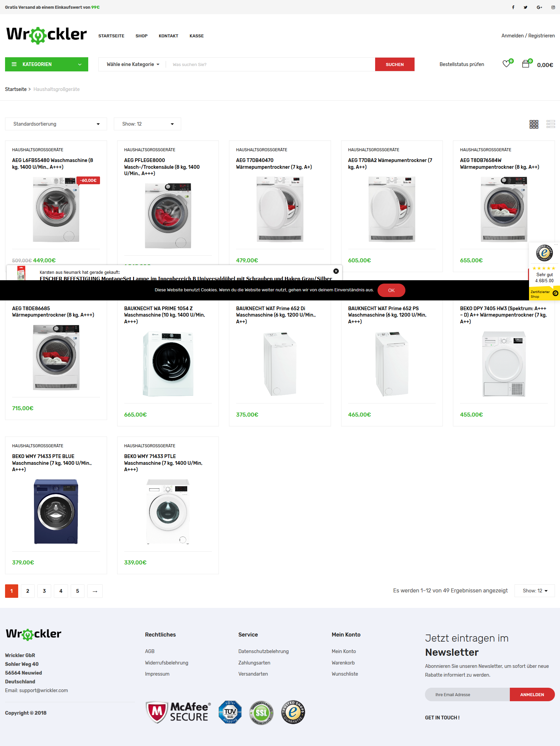Image resolution: width=560 pixels, height=746 pixels.
Task: Open the Wähle eine Kategorie dropdown
Action: click(x=133, y=64)
